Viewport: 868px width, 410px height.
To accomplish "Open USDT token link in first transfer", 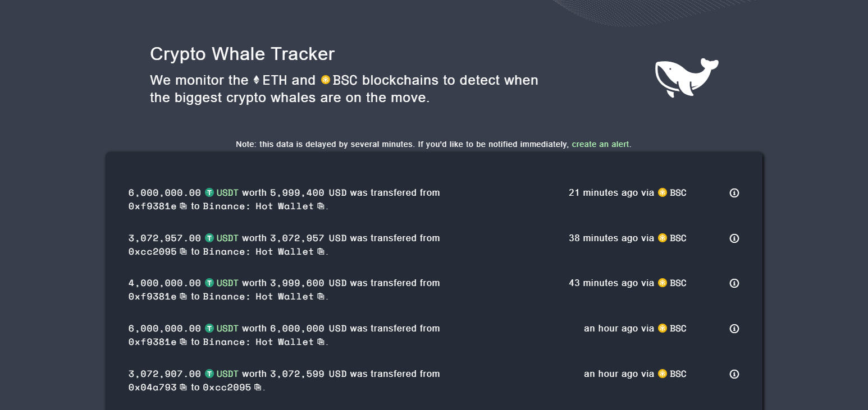I will [x=227, y=193].
